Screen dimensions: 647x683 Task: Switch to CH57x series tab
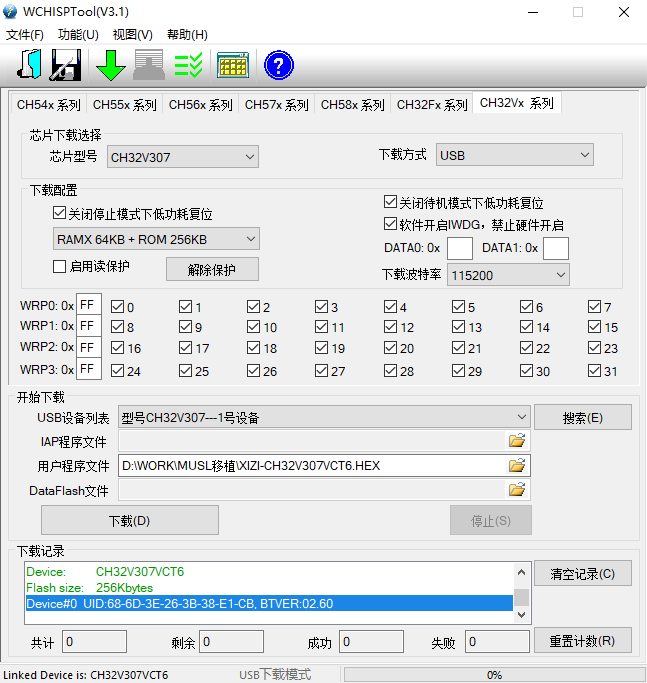click(276, 105)
